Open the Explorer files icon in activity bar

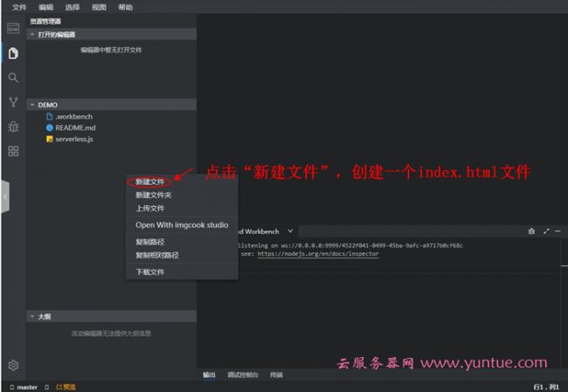pos(13,53)
